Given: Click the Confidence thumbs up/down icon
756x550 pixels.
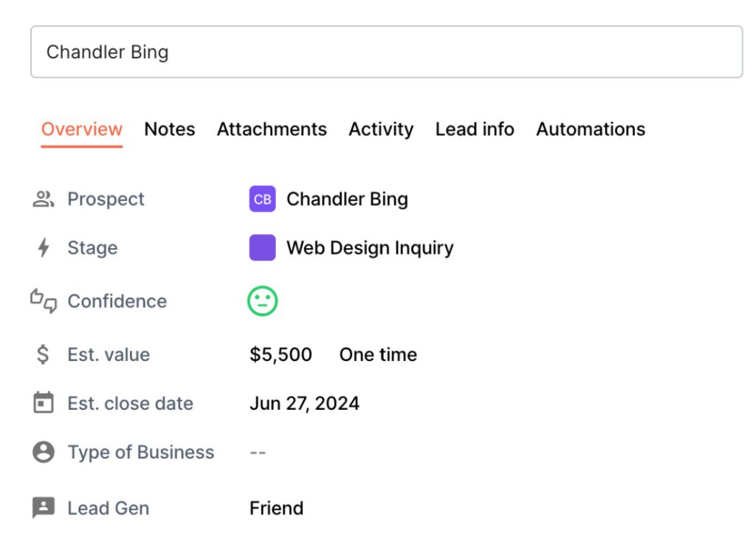Looking at the screenshot, I should tap(44, 301).
